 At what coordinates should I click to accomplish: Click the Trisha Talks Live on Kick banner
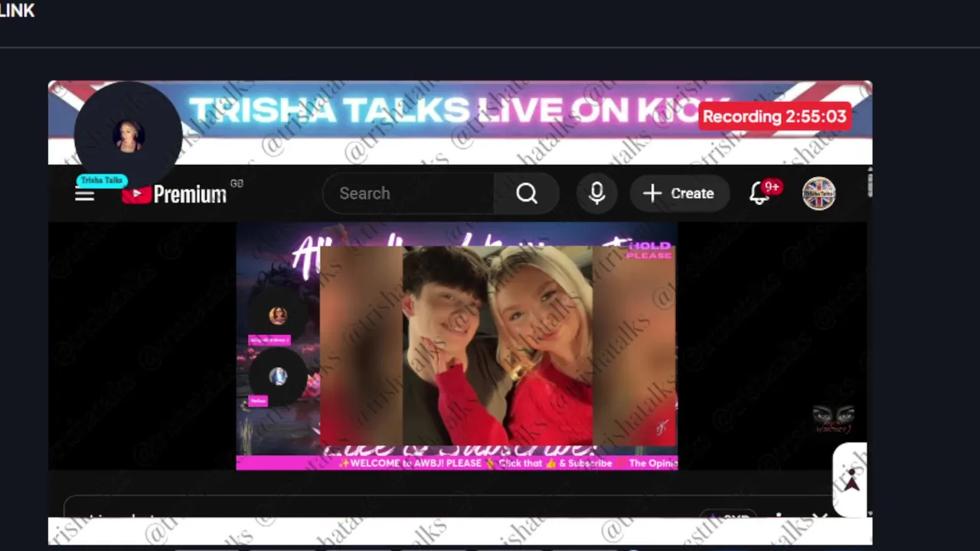tap(459, 111)
